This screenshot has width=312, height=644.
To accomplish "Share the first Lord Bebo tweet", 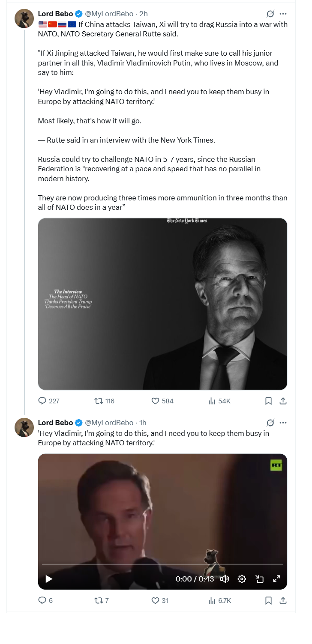I will (x=283, y=401).
